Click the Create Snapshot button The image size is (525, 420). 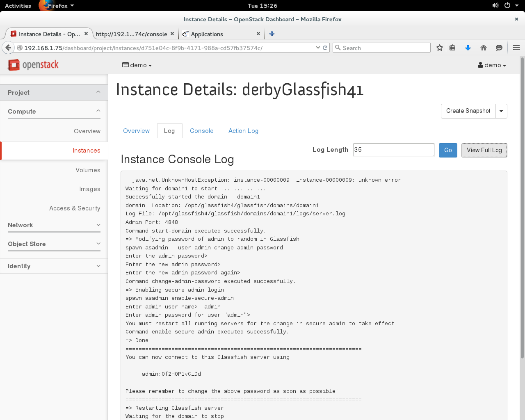tap(468, 111)
